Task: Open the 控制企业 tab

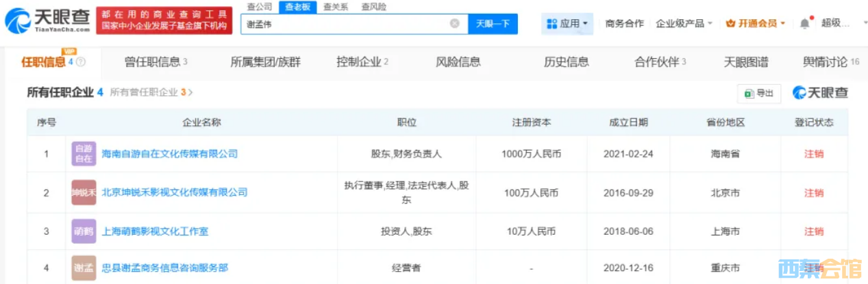Action: click(x=362, y=62)
